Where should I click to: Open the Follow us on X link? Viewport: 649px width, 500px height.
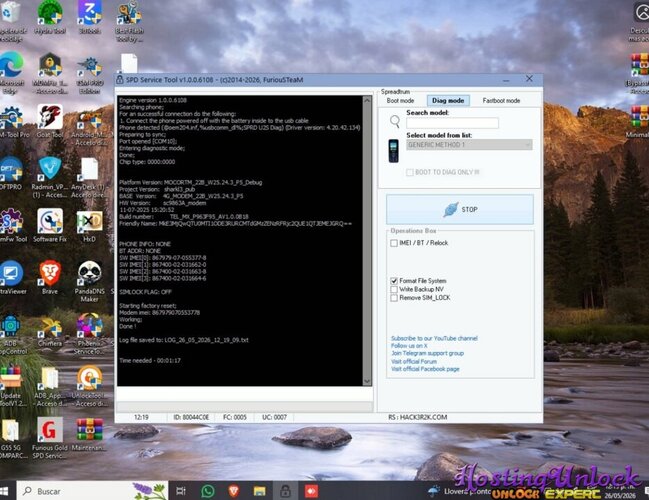pos(409,346)
